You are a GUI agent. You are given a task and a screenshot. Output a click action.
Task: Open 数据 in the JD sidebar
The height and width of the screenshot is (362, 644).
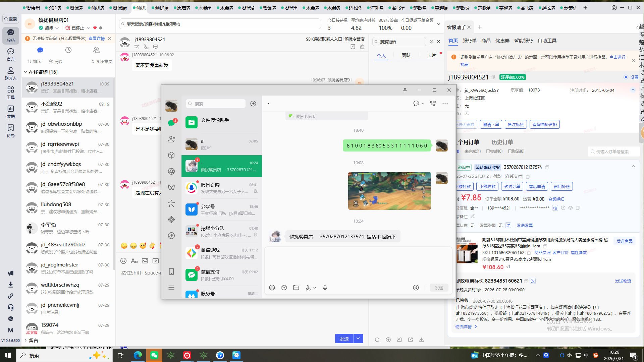pyautogui.click(x=11, y=112)
